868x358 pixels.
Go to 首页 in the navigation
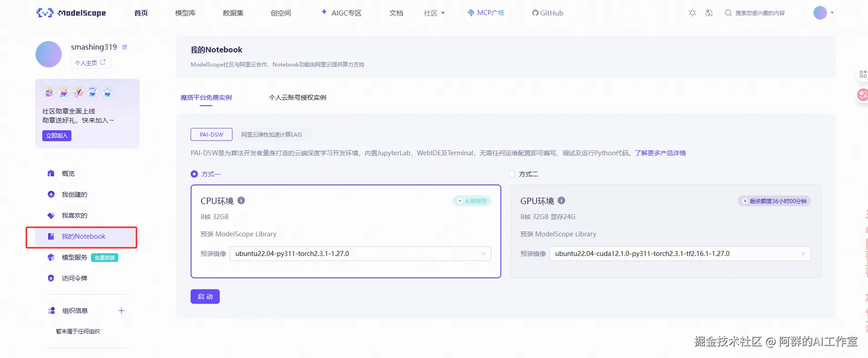[141, 13]
